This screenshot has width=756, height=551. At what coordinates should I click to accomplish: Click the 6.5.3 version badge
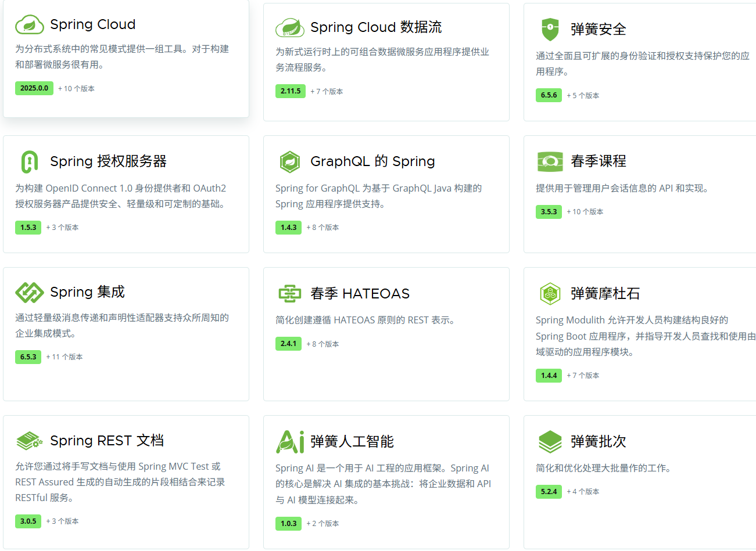coord(28,357)
